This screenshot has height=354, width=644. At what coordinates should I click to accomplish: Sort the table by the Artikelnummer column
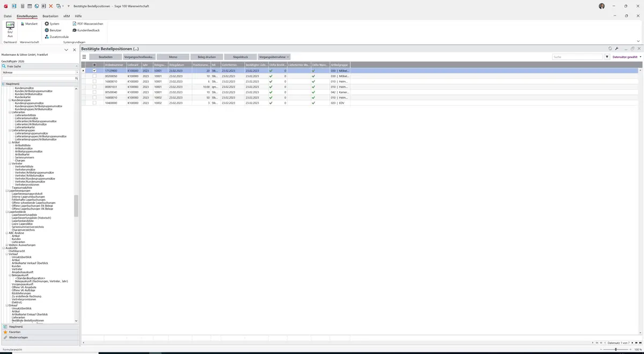pyautogui.click(x=114, y=65)
